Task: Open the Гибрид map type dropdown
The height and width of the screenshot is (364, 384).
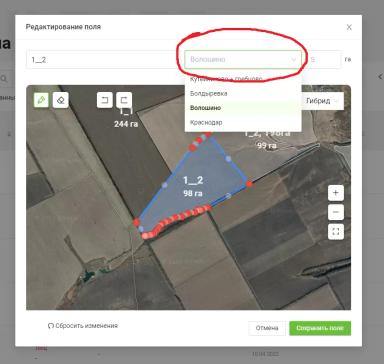Action: point(322,101)
